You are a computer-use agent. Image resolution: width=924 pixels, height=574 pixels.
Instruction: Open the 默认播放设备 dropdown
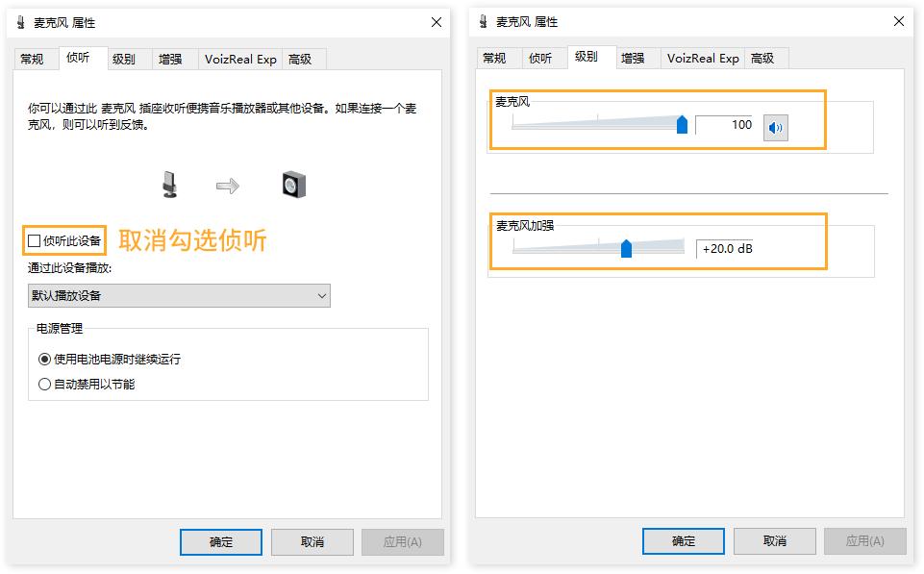pos(178,295)
